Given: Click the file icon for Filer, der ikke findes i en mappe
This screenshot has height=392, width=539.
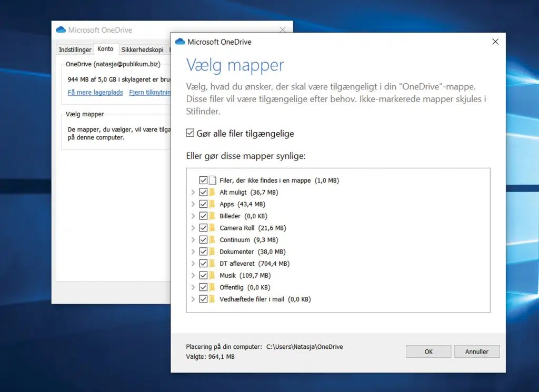Looking at the screenshot, I should 213,180.
